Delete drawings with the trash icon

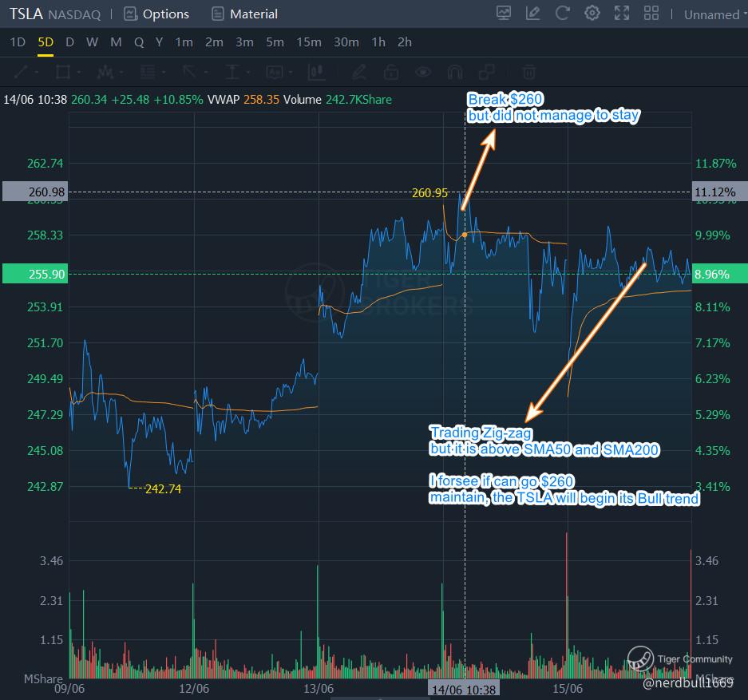click(x=528, y=72)
